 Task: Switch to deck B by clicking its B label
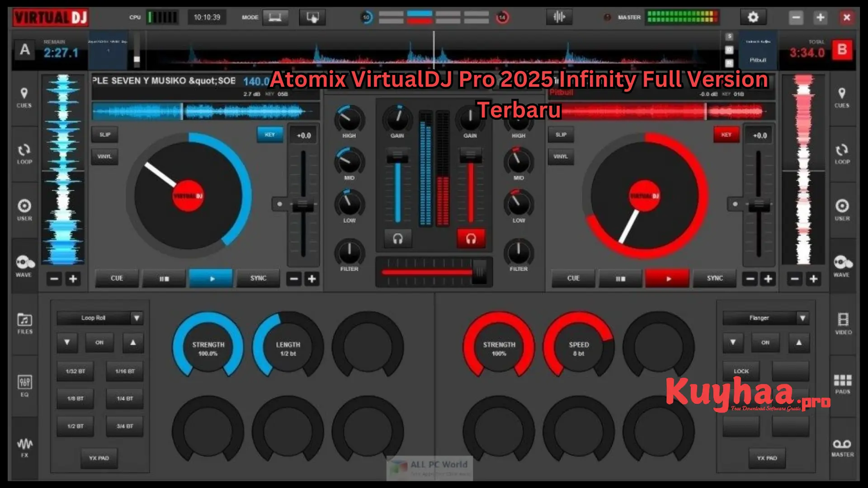842,51
